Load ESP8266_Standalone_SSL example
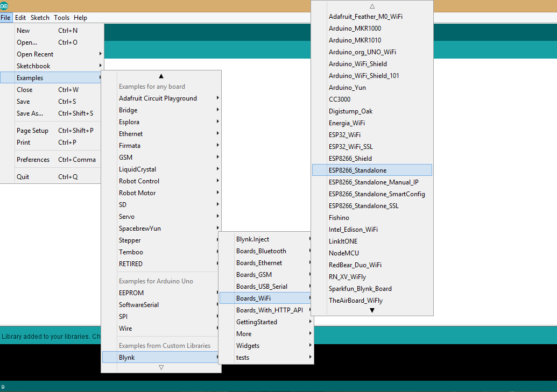This screenshot has height=392, width=557. (x=372, y=205)
